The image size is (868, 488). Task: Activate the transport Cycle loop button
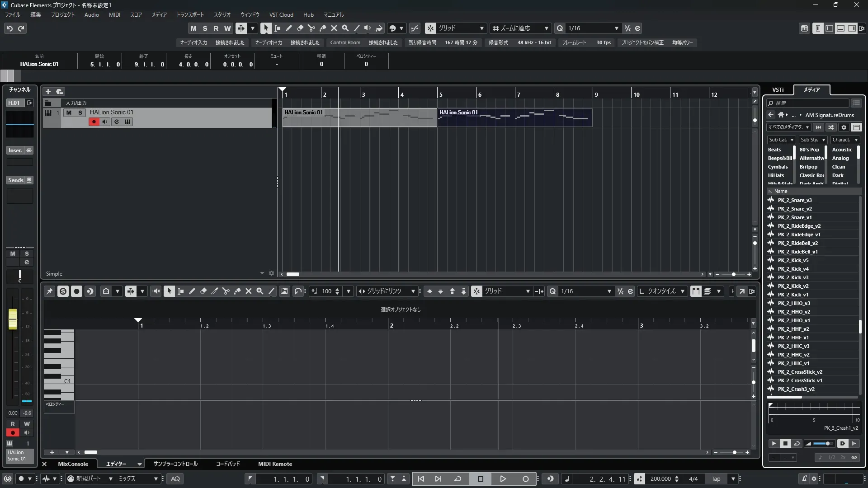pos(458,479)
